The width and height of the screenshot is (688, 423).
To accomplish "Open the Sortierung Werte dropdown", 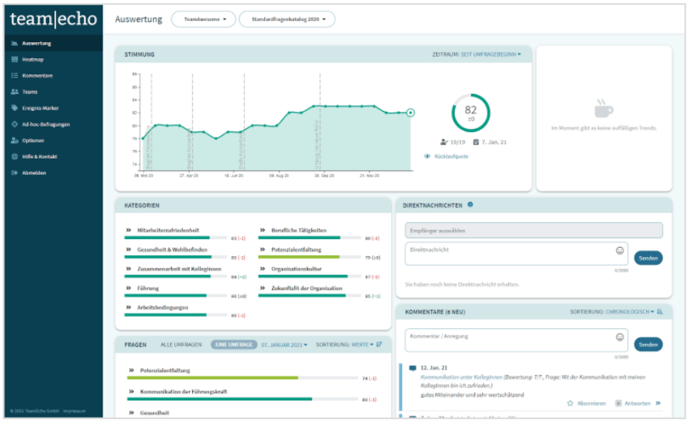I will point(362,345).
